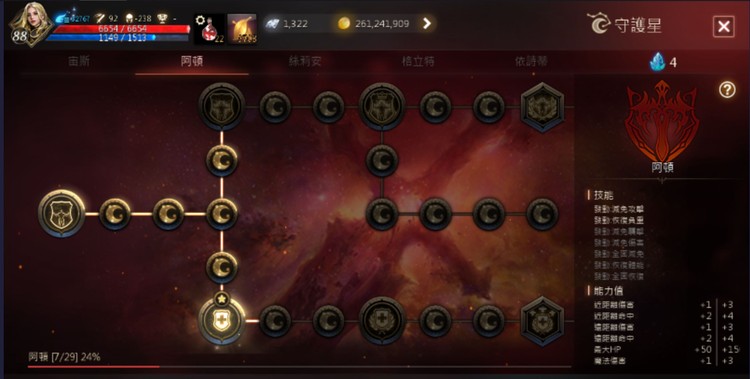The image size is (750, 379).
Task: Switch to the 絲莉安 tab
Action: point(305,62)
